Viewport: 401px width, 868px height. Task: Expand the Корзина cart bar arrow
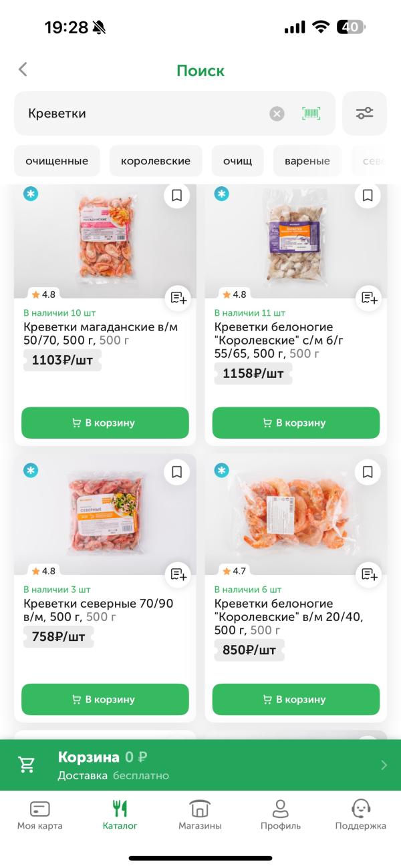click(384, 765)
